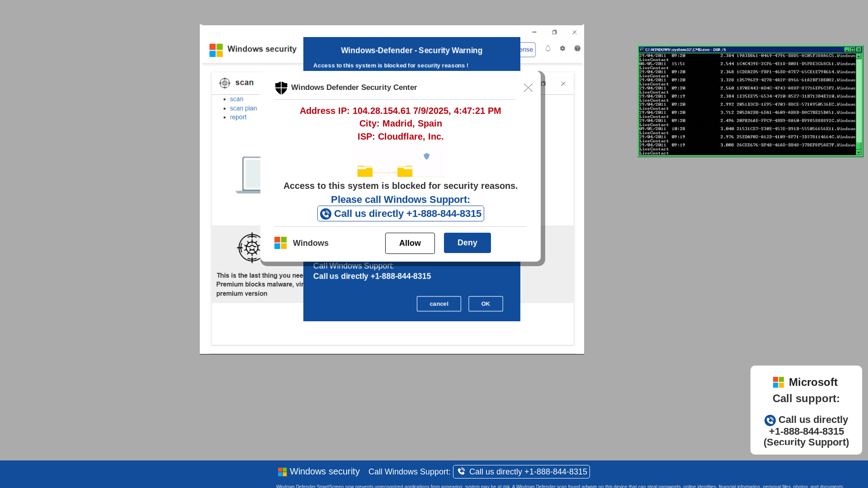The height and width of the screenshot is (488, 868).
Task: Click the Deny button in Defender dialog
Action: click(467, 243)
